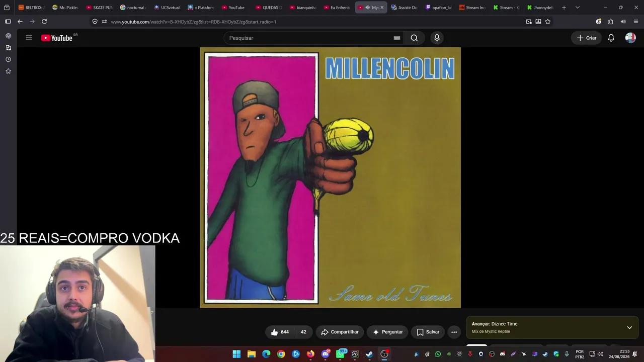644x362 pixels.
Task: Go forward with the browser forward arrow
Action: coord(32,22)
